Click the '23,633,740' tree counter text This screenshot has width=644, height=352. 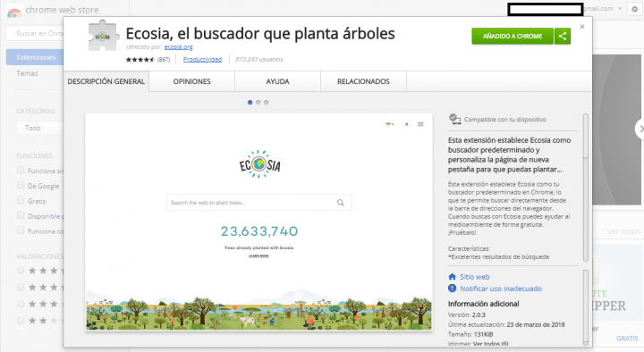[259, 231]
